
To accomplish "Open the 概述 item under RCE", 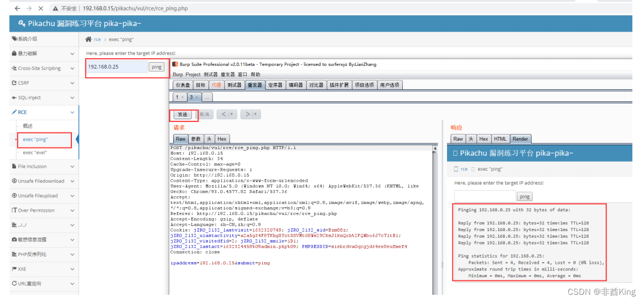I will [28, 126].
